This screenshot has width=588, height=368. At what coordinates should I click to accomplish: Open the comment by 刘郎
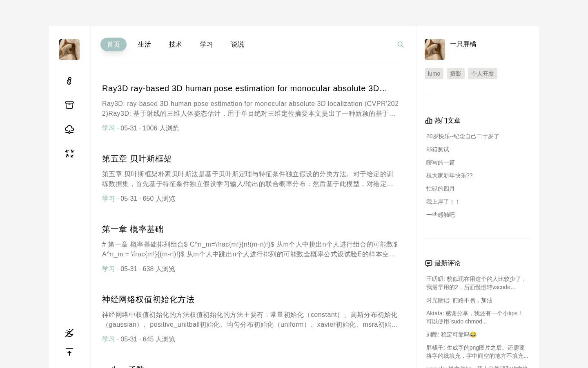point(452,334)
